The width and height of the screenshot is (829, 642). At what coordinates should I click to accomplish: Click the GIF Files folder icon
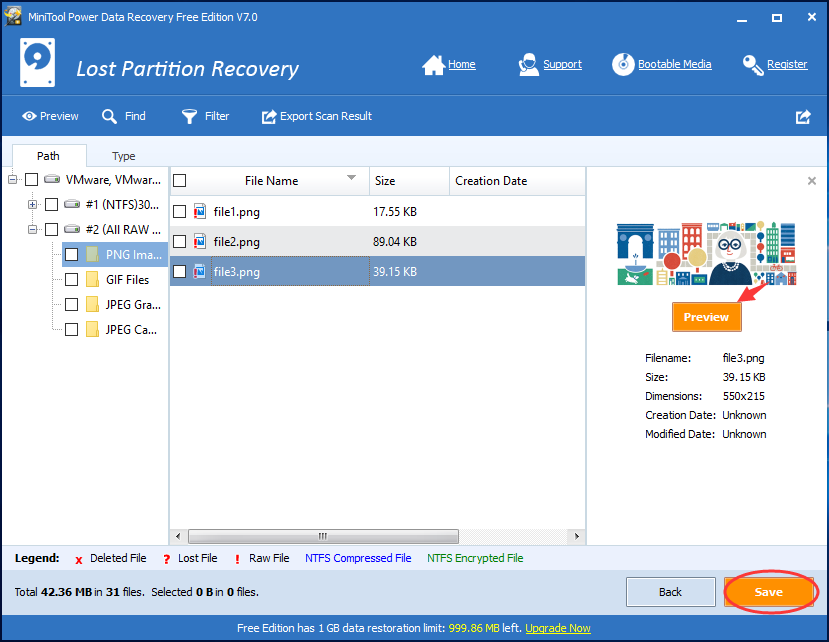tap(92, 279)
